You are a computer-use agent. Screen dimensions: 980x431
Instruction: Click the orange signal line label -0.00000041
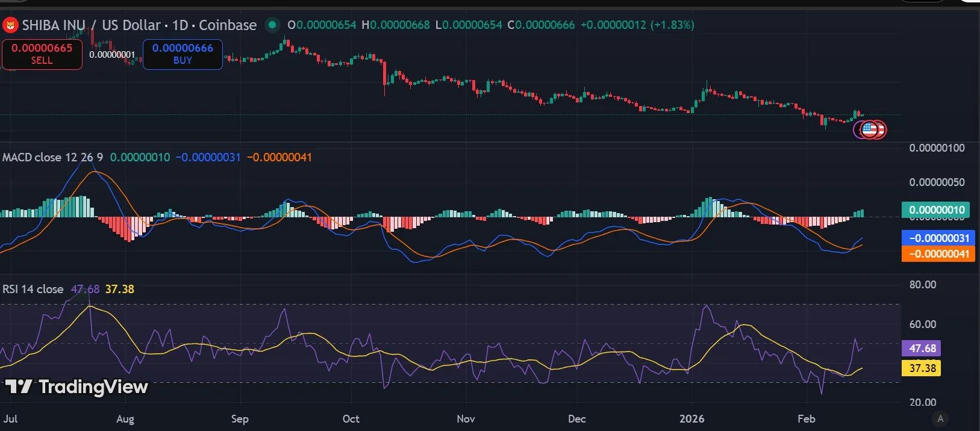pos(938,253)
